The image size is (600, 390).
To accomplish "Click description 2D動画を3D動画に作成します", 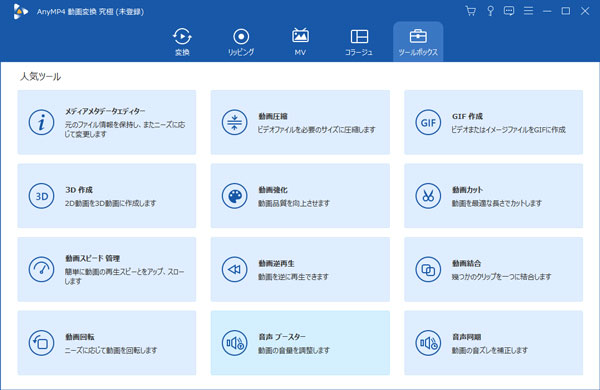I will 110,203.
